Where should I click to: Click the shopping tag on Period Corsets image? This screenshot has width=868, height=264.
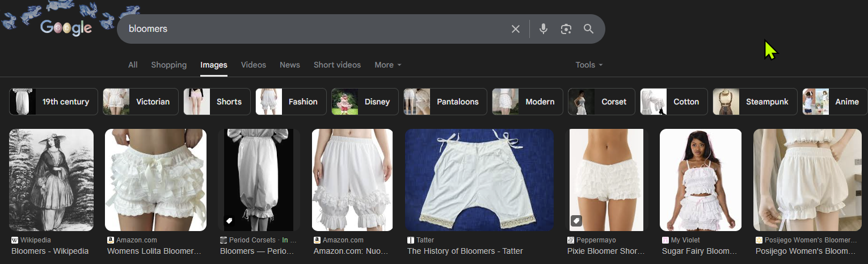229,221
